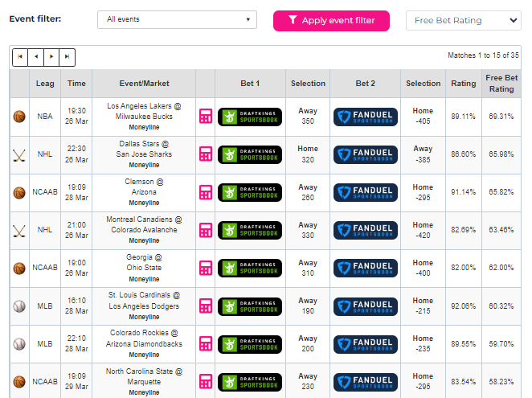
Task: Click the Apply event filter button
Action: (331, 21)
